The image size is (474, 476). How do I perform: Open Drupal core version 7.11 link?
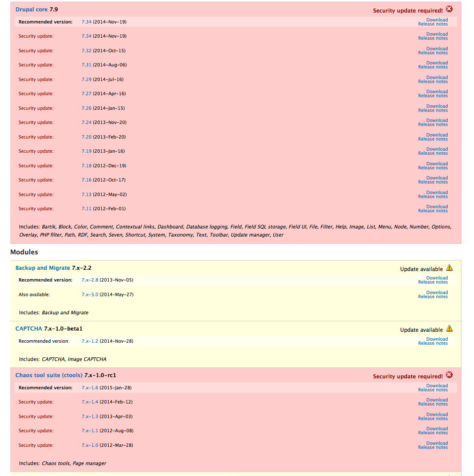[87, 209]
